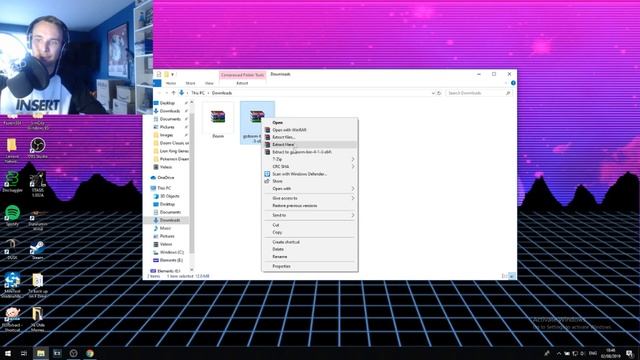Open the 7-Zip submenu
This screenshot has width=640, height=360.
coord(310,159)
